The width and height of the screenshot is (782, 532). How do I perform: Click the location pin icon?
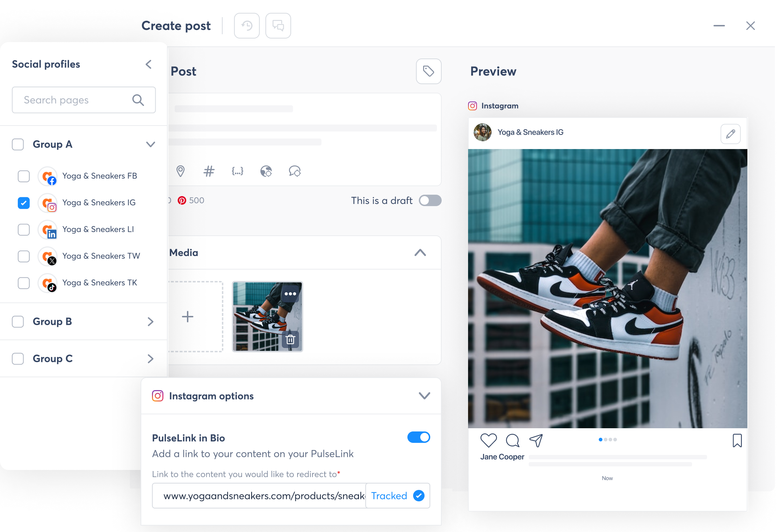[181, 172]
